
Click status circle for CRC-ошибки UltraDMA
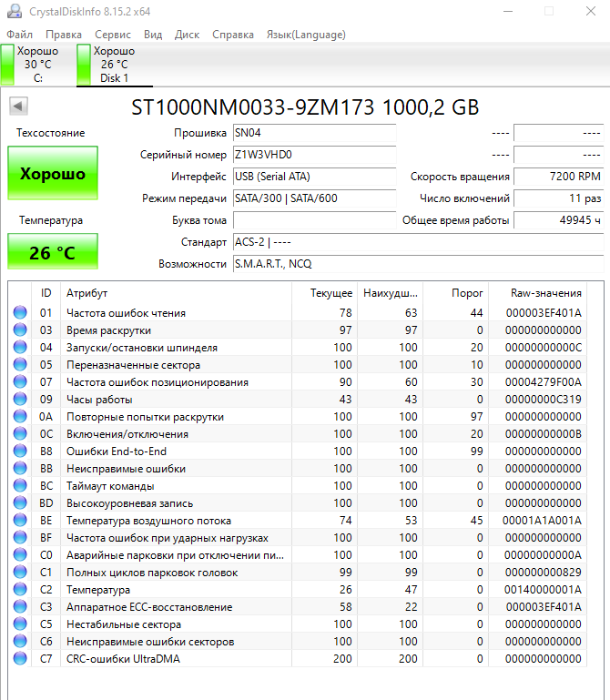[x=20, y=658]
